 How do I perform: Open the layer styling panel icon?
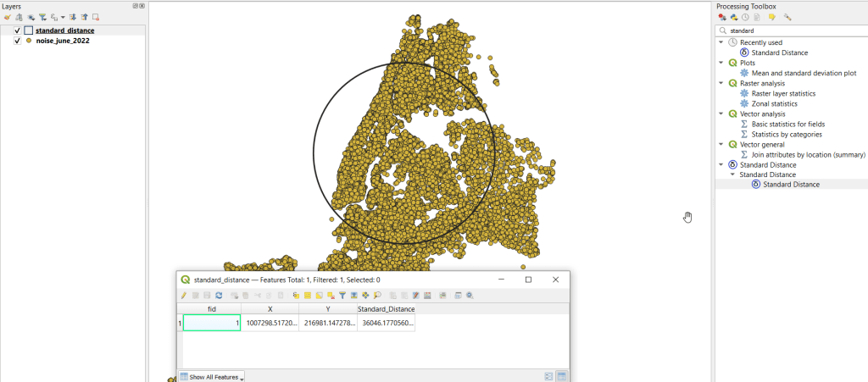click(x=8, y=17)
